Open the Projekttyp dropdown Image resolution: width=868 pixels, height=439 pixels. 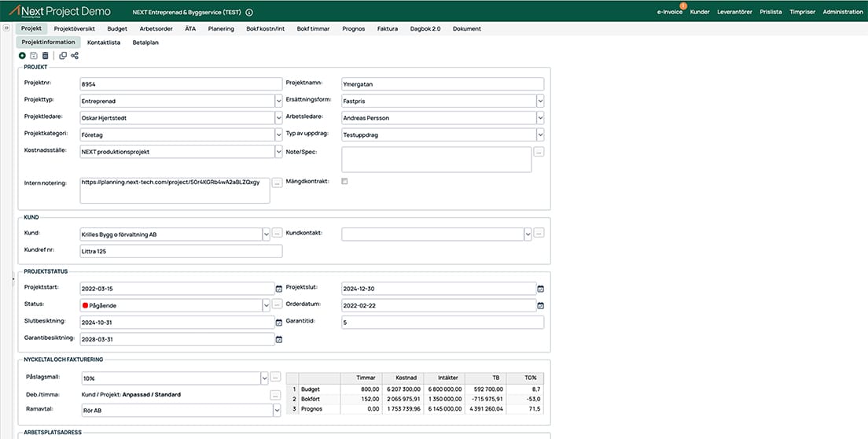pos(278,101)
